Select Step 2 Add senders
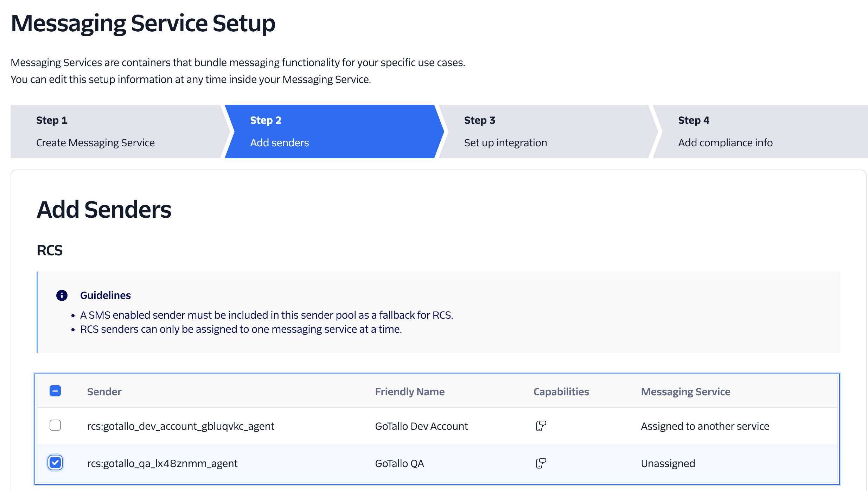This screenshot has width=868, height=491. (x=331, y=132)
